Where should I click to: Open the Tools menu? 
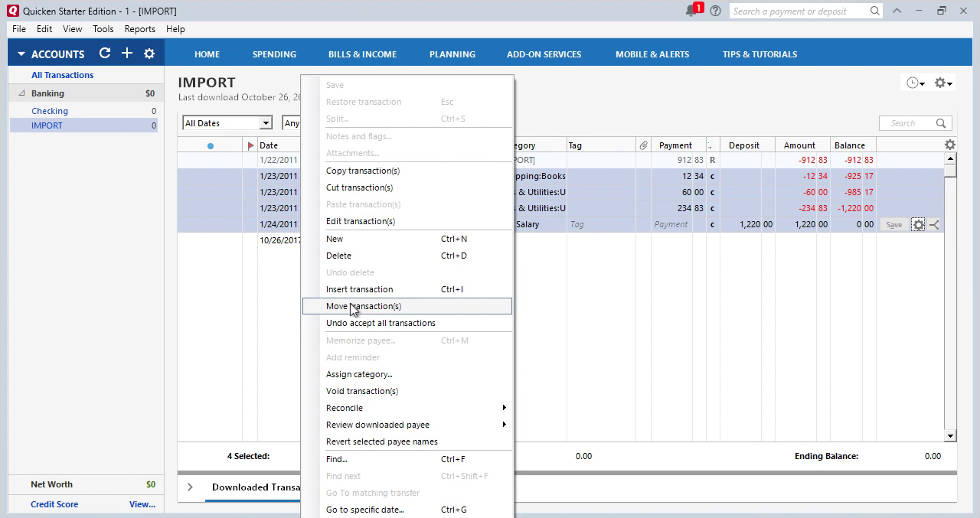coord(103,29)
